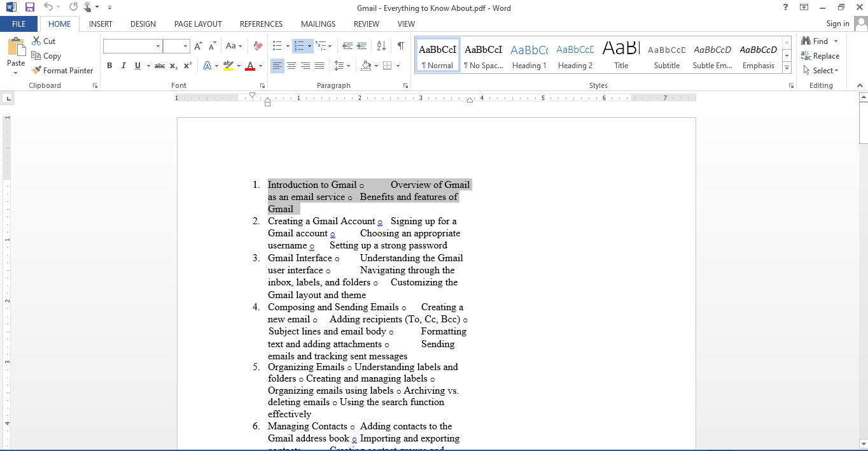The image size is (868, 451).
Task: Open the Select dropdown in Editing
Action: pyautogui.click(x=821, y=70)
